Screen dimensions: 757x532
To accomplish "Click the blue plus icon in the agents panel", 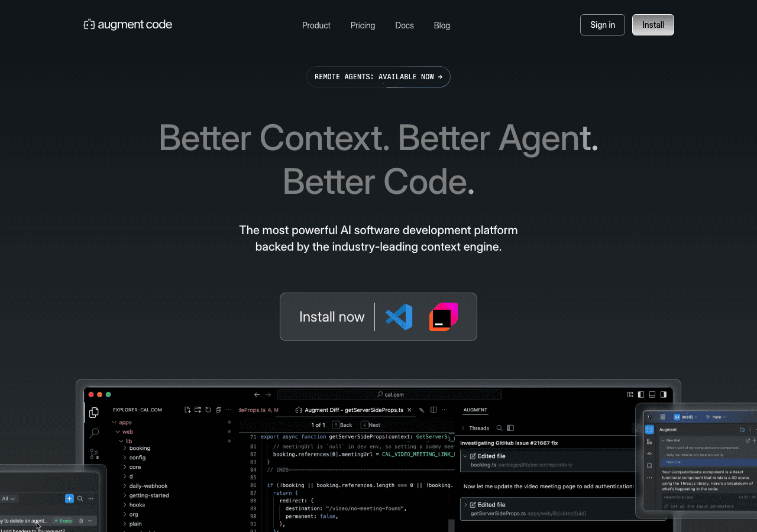I will tap(70, 498).
